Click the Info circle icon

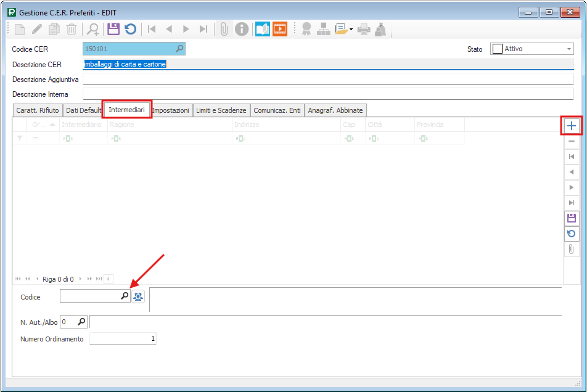[242, 29]
